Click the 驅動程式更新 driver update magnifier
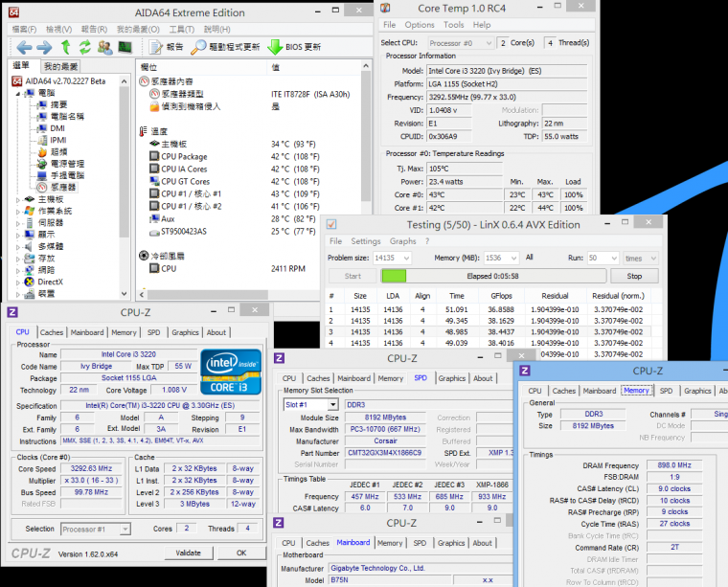This screenshot has height=587, width=728. pos(198,47)
